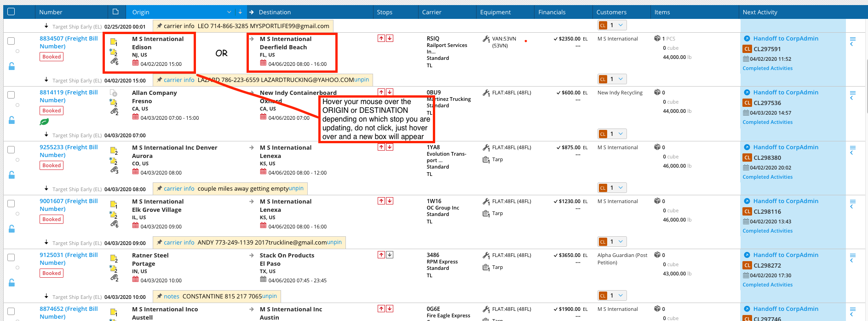Open Completed Activities under CL298380
This screenshot has width=868, height=321.
[767, 177]
